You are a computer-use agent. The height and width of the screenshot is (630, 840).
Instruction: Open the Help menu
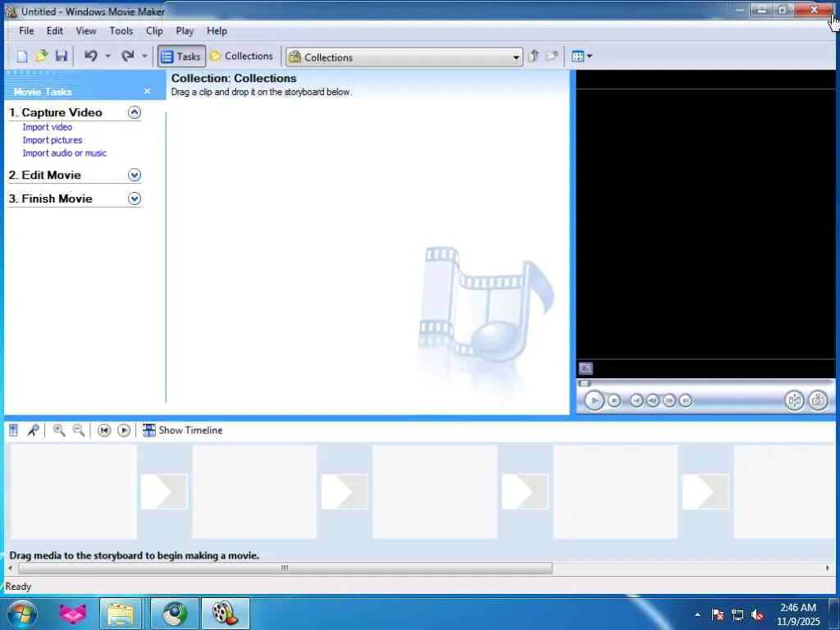pos(217,31)
